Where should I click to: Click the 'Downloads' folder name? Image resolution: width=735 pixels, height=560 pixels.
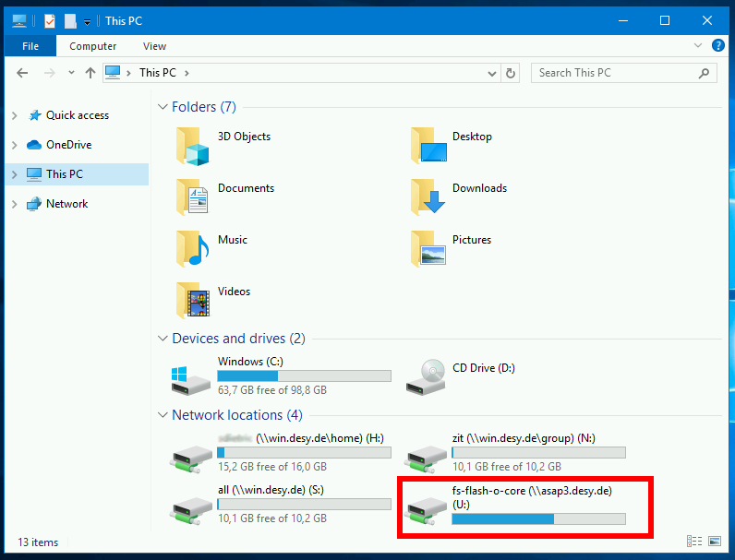[x=479, y=188]
